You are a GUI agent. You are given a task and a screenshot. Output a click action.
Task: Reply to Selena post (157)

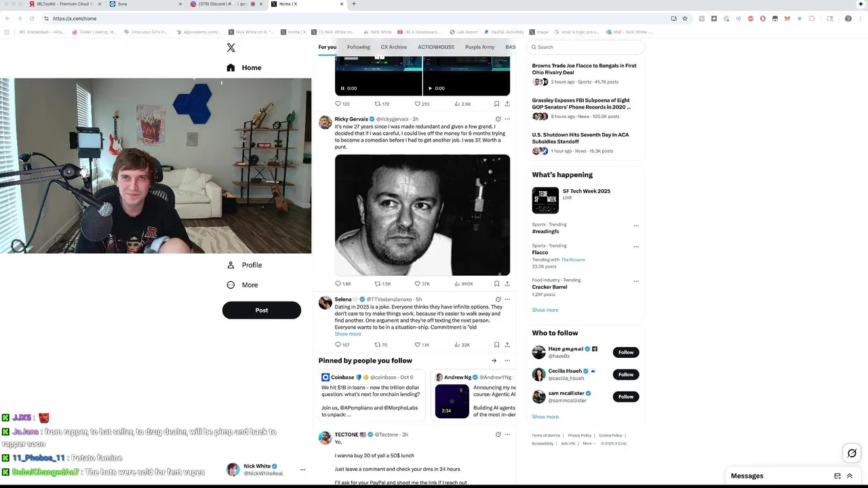click(x=342, y=345)
